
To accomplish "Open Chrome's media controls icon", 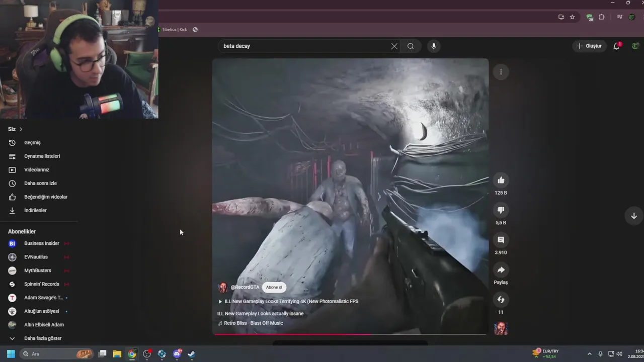I will pyautogui.click(x=620, y=17).
